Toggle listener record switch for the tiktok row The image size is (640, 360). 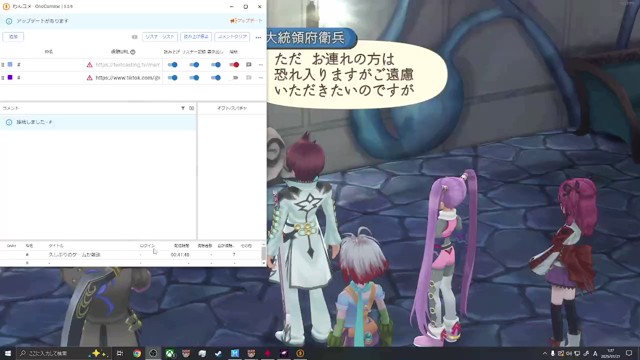tap(194, 78)
